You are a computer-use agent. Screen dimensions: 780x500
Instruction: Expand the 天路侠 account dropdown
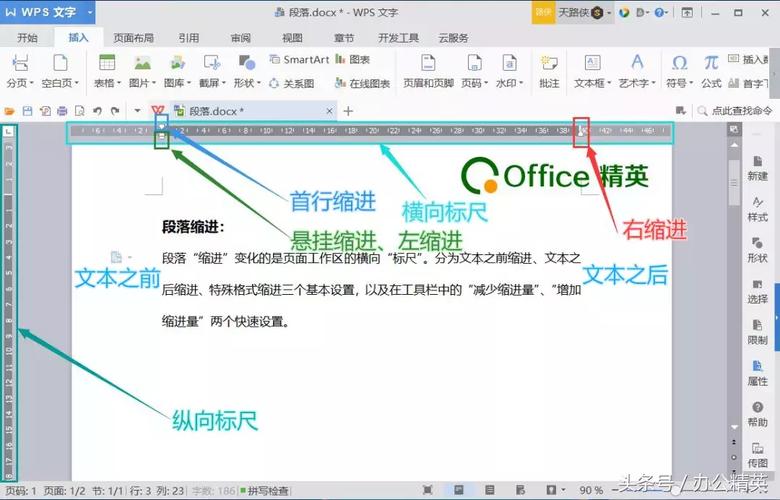609,13
